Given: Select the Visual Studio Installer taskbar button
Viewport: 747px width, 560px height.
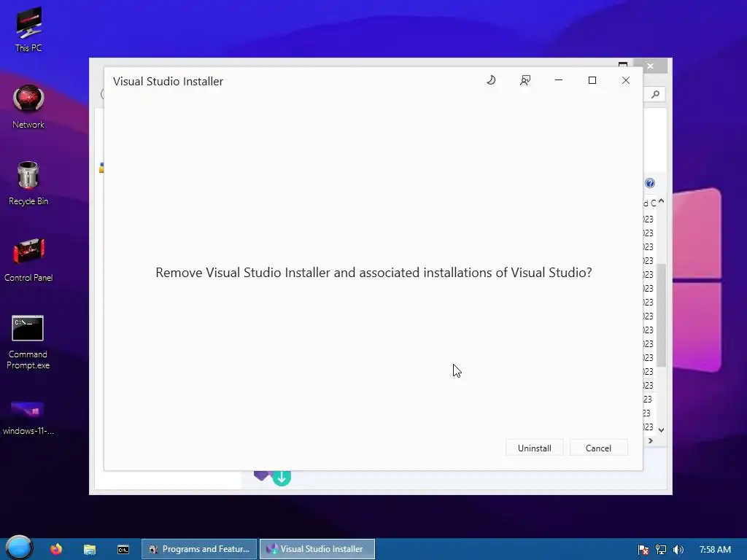Looking at the screenshot, I should click(317, 549).
